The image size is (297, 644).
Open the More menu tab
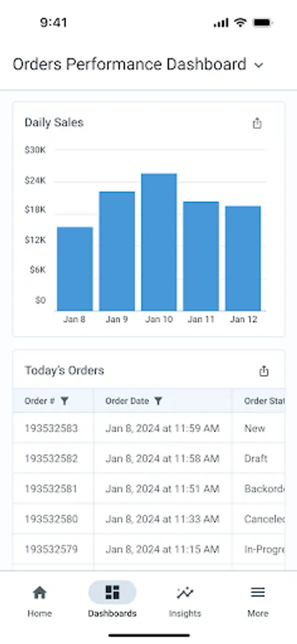(258, 602)
